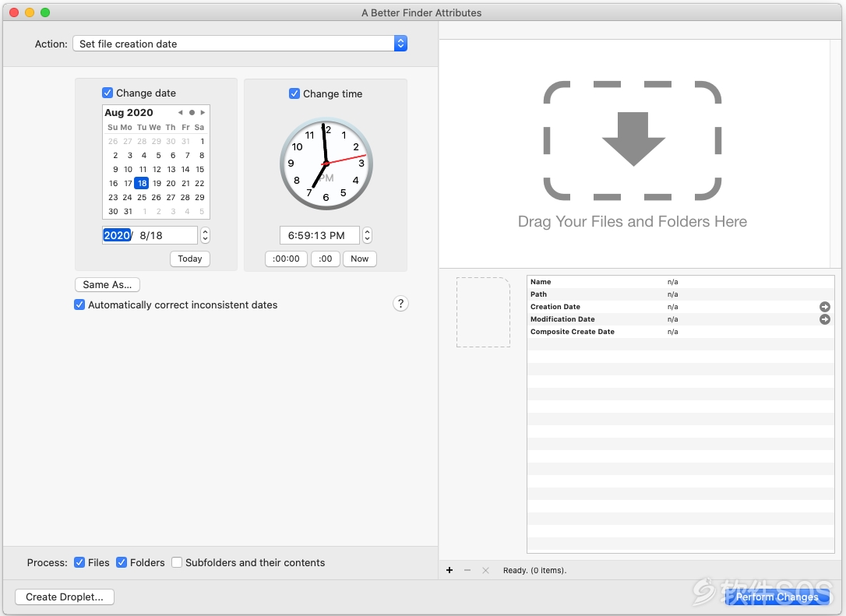This screenshot has height=616, width=846.
Task: Select August 31 in the calendar
Action: click(x=128, y=211)
